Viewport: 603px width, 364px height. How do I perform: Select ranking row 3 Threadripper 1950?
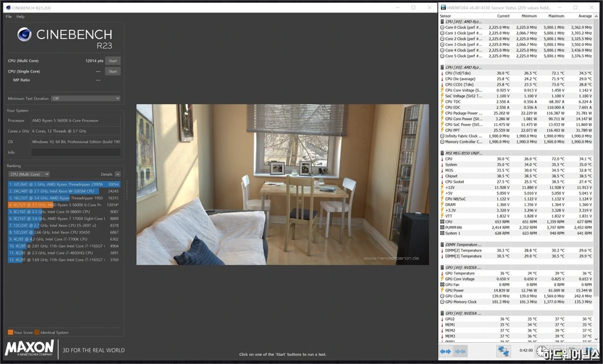(64, 198)
